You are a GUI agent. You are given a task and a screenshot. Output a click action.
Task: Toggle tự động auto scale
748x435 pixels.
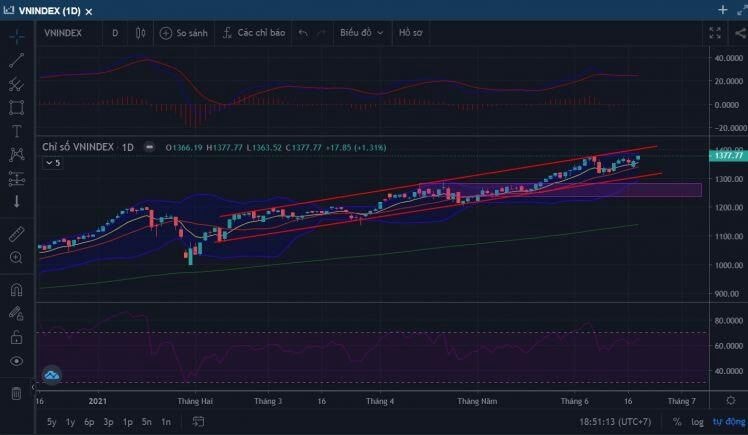tap(729, 422)
